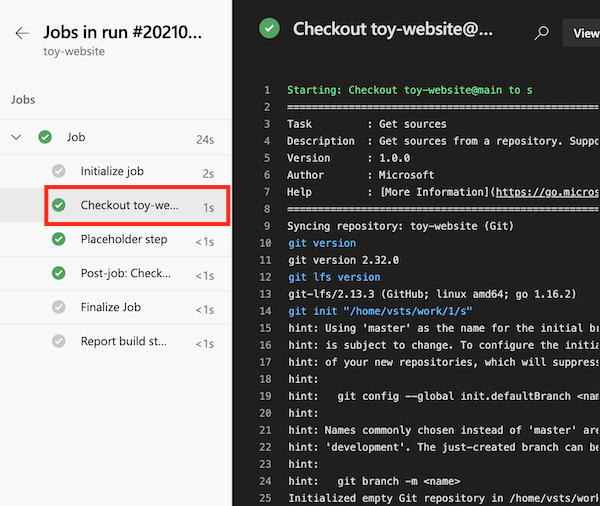Click the green success icon beside Job

click(45, 137)
